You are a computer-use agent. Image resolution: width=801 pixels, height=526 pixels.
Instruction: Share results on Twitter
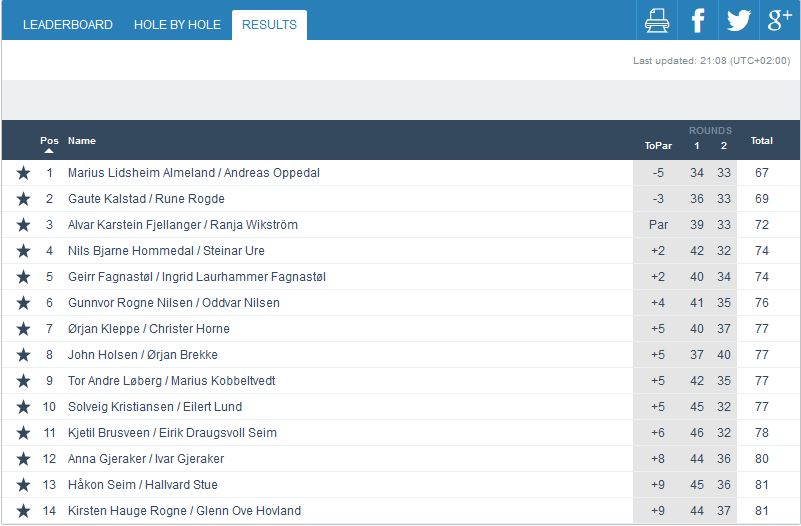(x=738, y=20)
